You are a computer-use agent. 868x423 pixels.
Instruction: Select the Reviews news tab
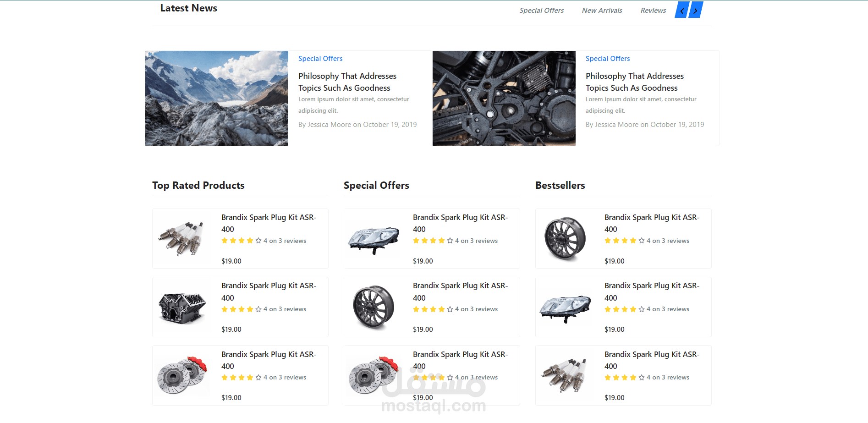coord(653,11)
